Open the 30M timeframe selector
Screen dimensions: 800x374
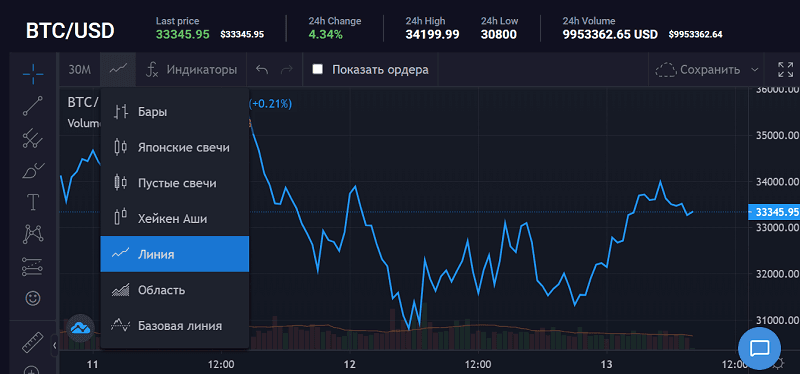pyautogui.click(x=80, y=69)
